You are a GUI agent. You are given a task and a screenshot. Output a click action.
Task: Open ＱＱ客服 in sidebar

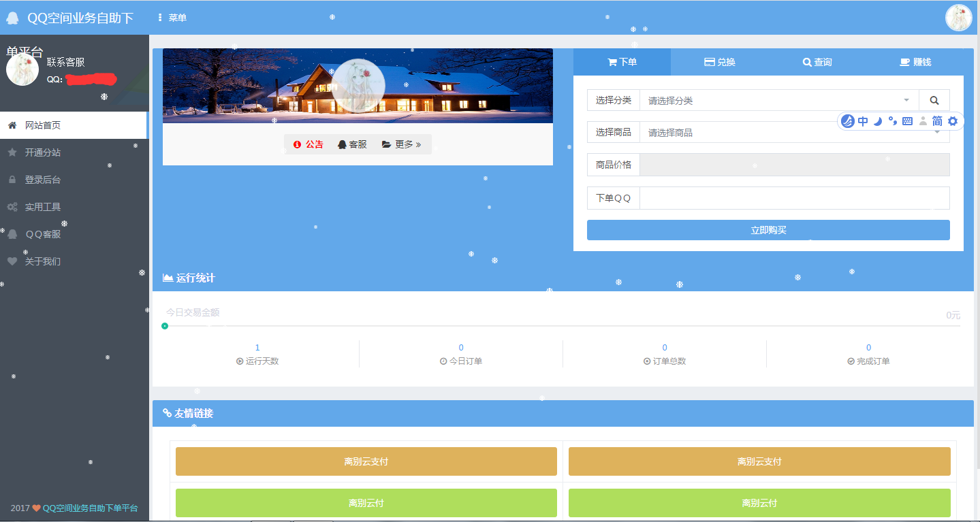[x=74, y=234]
